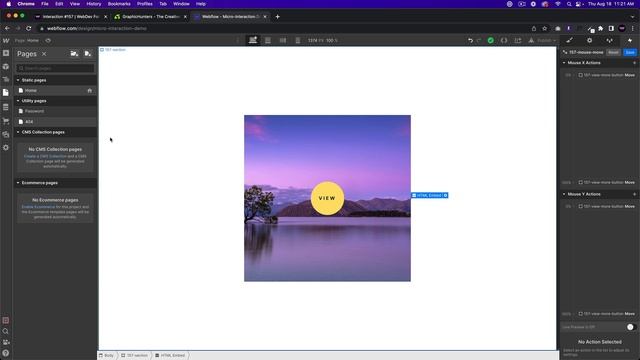The width and height of the screenshot is (640, 360).
Task: Open project Settings gear in left sidebar
Action: pyautogui.click(x=6, y=147)
